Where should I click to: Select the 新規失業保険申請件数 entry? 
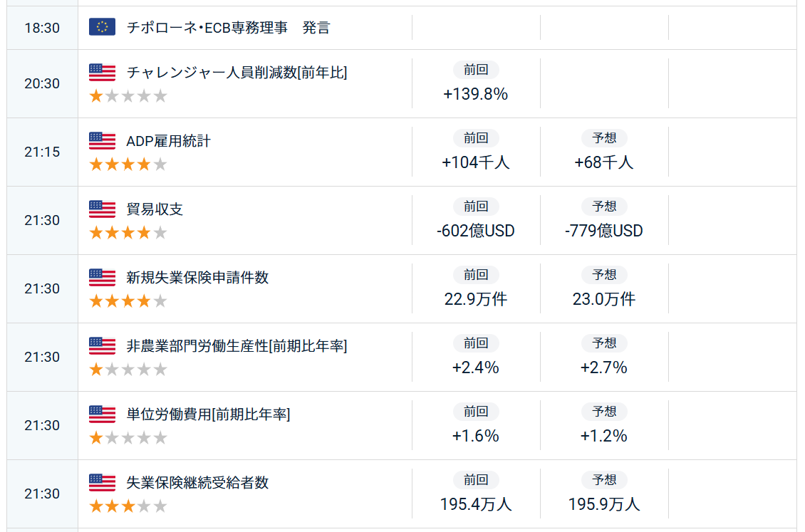tap(197, 278)
